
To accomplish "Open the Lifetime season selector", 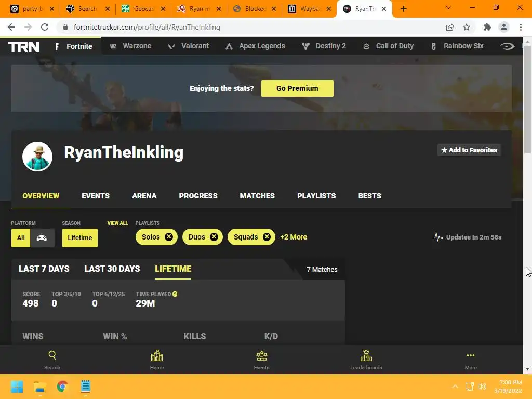I will [79, 237].
